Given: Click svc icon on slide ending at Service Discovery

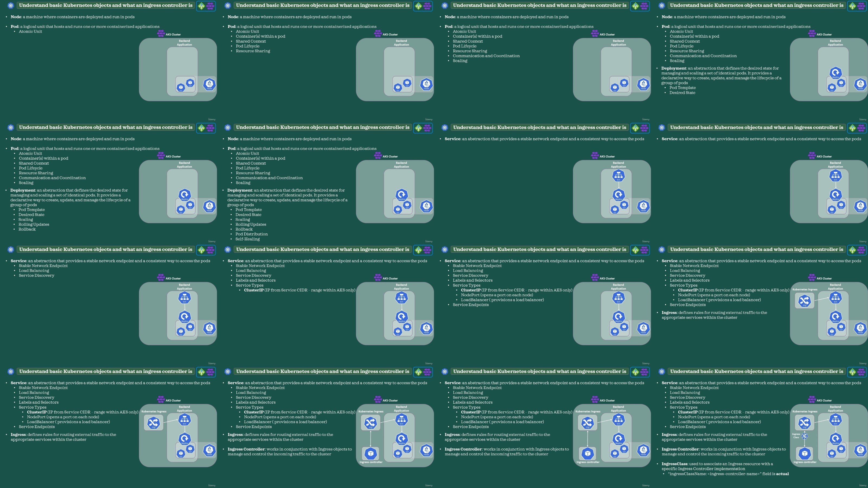Looking at the screenshot, I should [x=184, y=298].
